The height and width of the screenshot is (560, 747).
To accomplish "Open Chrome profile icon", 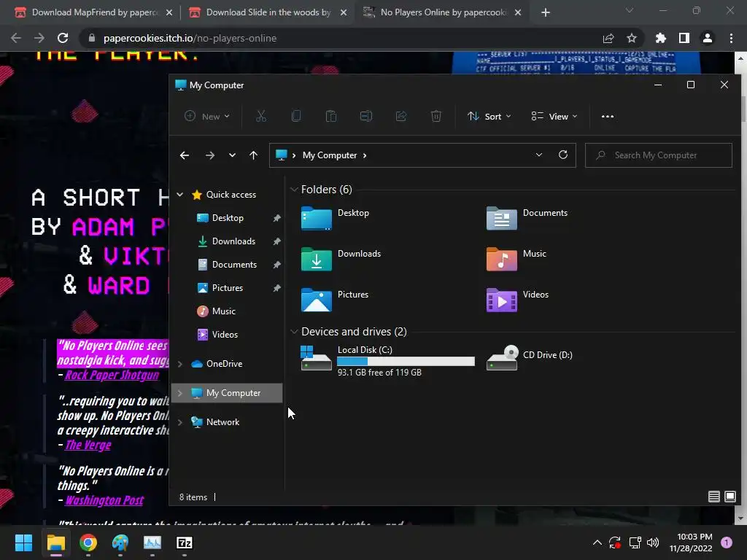I will tap(708, 38).
